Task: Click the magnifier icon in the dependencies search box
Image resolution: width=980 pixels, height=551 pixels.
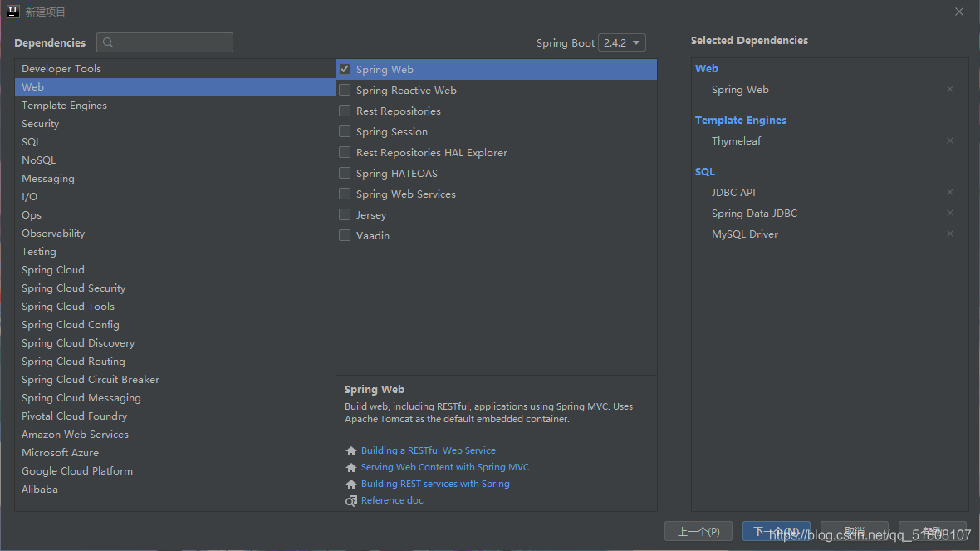Action: (106, 42)
